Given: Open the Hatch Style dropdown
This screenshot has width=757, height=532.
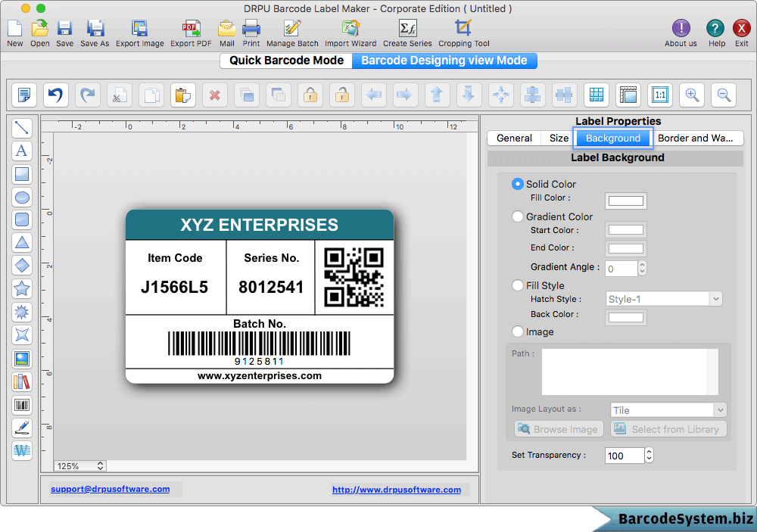Looking at the screenshot, I should [x=663, y=300].
